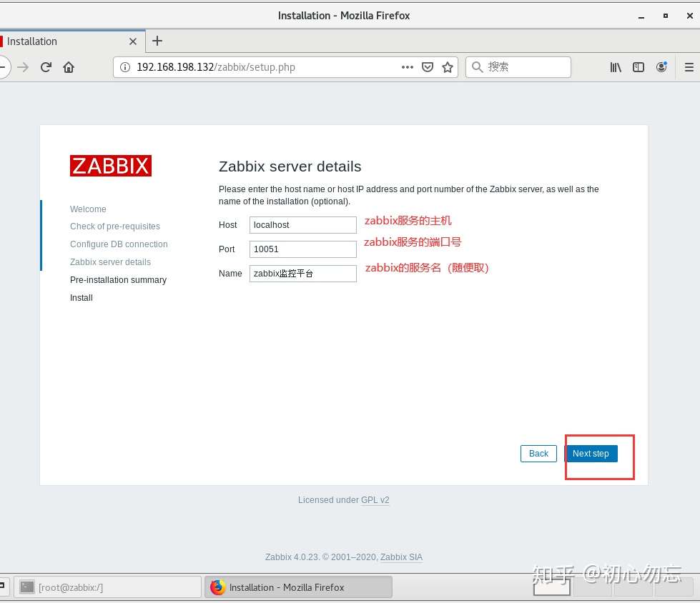Go to the Firefox home page icon
This screenshot has width=700, height=603.
pyautogui.click(x=69, y=67)
